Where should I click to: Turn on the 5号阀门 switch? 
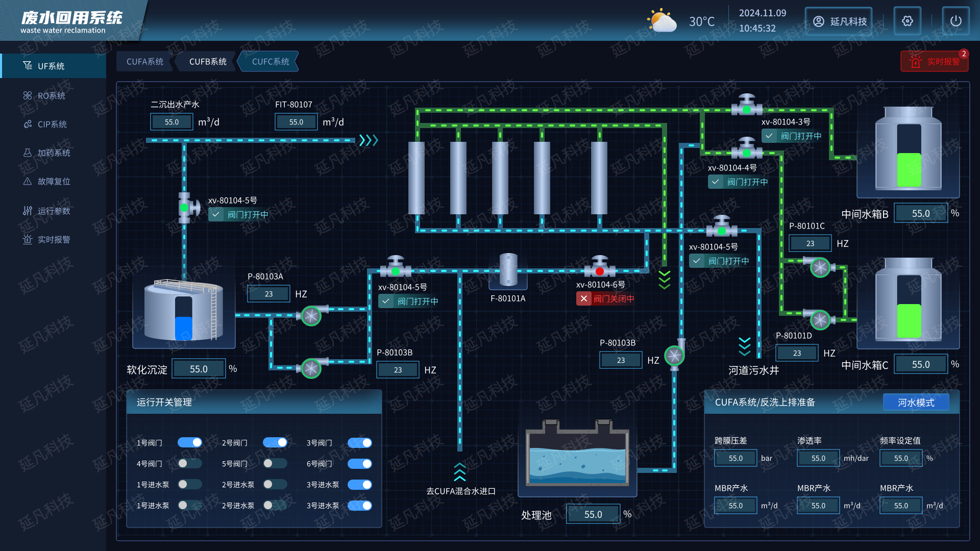(x=275, y=463)
